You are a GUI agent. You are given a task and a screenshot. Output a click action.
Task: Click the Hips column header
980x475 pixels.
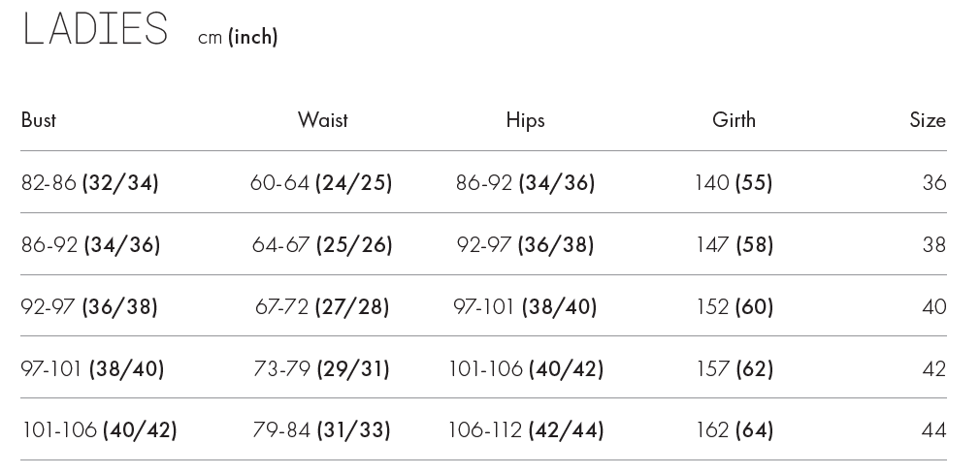[x=525, y=120]
